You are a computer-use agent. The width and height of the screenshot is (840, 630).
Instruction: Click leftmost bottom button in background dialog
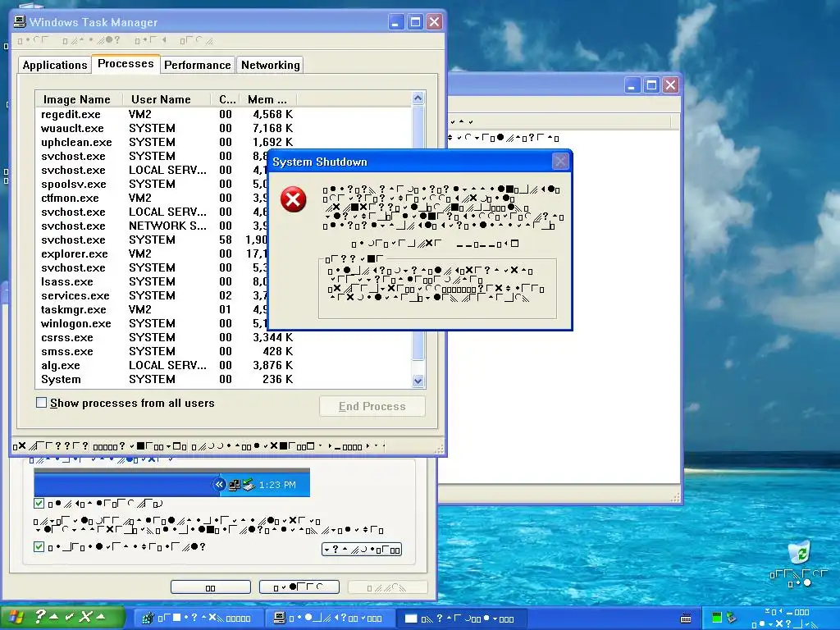tap(211, 587)
